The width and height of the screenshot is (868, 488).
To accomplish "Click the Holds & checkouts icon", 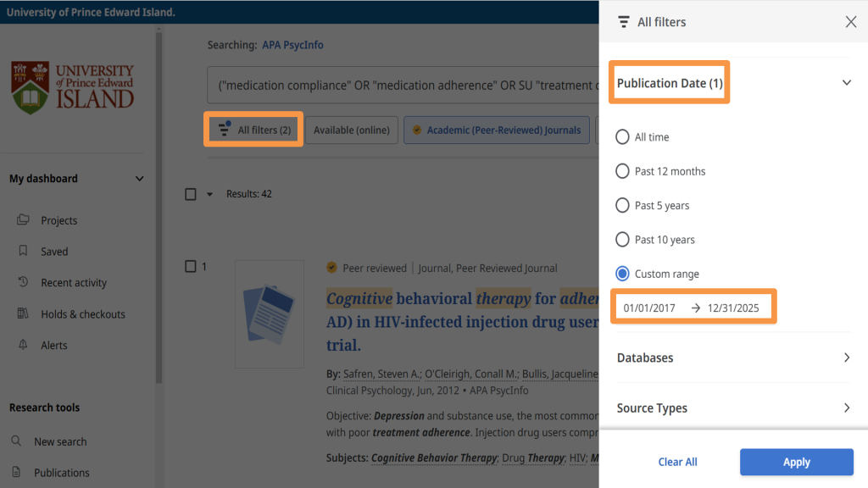I will click(x=23, y=314).
